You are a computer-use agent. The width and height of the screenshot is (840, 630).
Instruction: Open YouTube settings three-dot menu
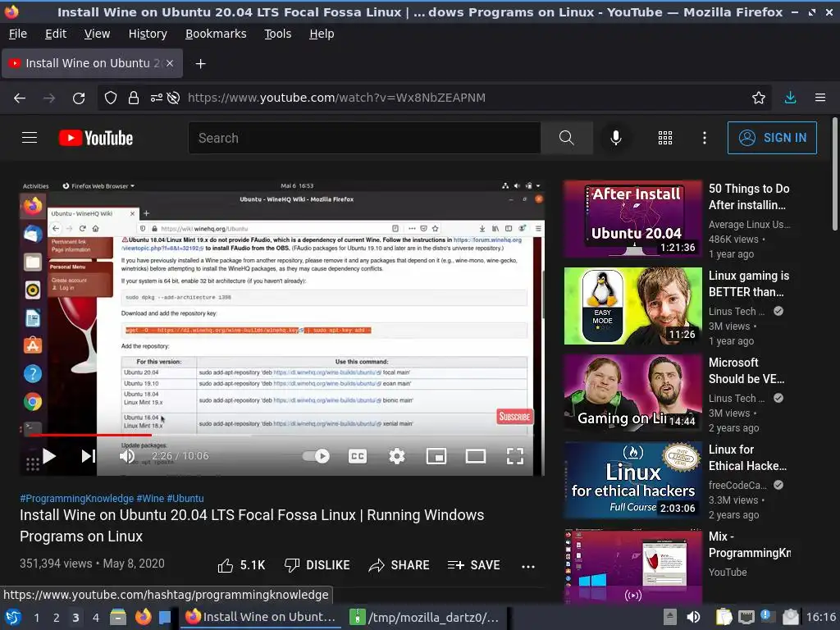pyautogui.click(x=705, y=138)
